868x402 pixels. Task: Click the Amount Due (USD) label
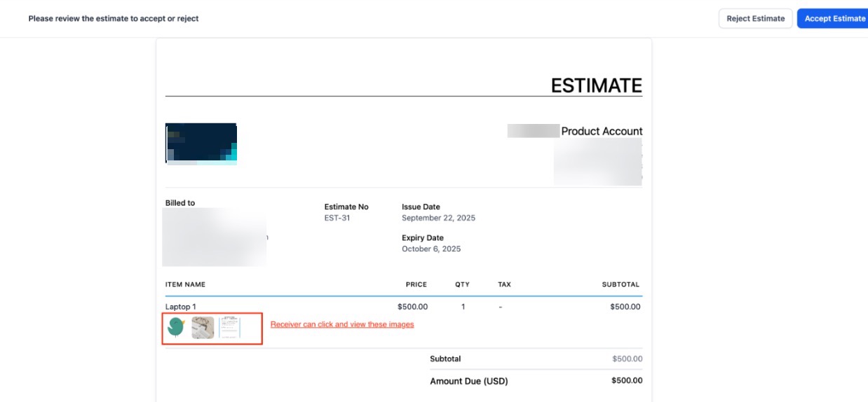(x=468, y=381)
